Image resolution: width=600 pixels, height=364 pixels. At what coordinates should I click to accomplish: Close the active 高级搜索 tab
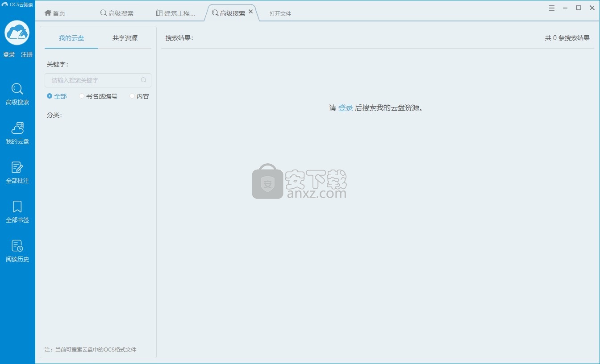(x=251, y=12)
